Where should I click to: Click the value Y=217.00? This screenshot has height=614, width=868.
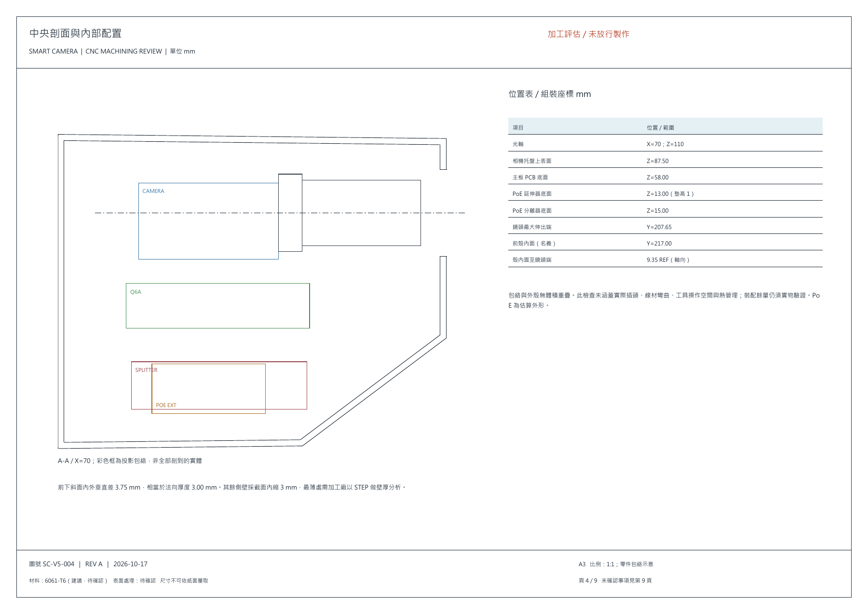tap(659, 244)
